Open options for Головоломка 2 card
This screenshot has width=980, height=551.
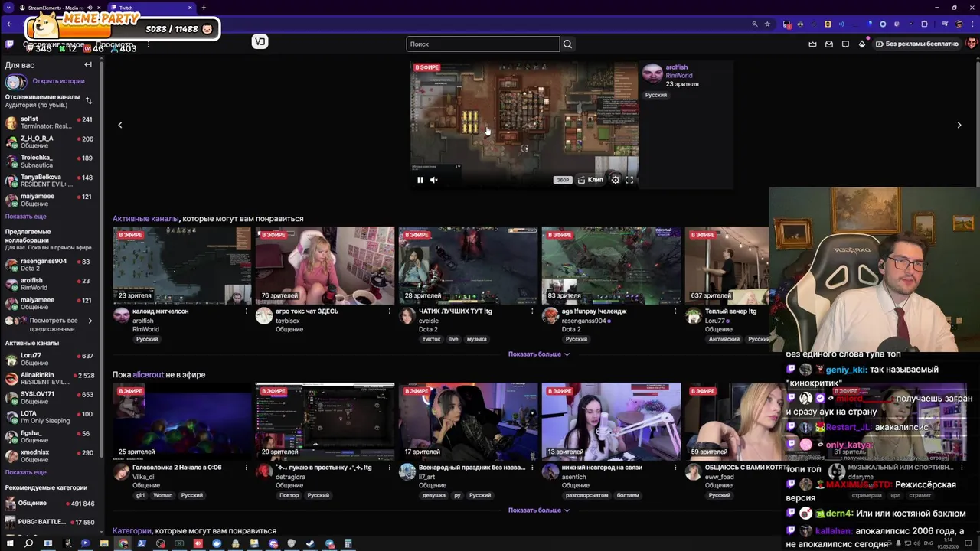[x=246, y=467]
